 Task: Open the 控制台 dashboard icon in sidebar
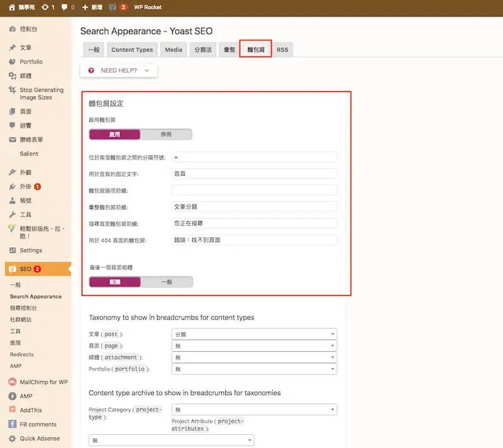12,29
